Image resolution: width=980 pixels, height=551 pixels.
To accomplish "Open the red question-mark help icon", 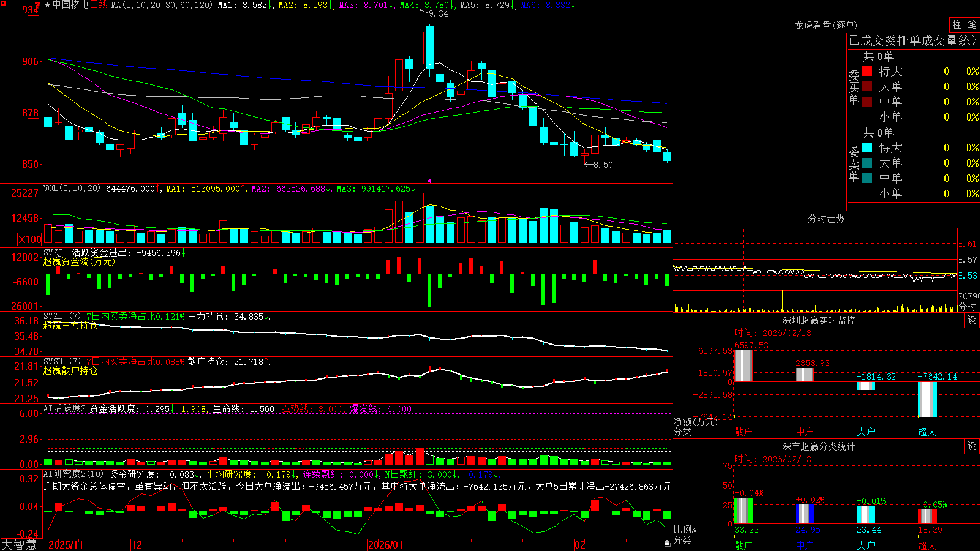I will pos(37,4).
